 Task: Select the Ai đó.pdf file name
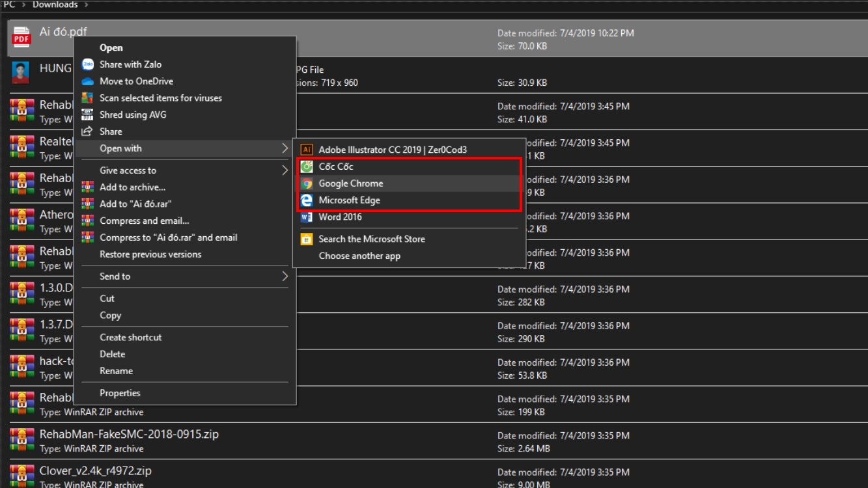[63, 32]
